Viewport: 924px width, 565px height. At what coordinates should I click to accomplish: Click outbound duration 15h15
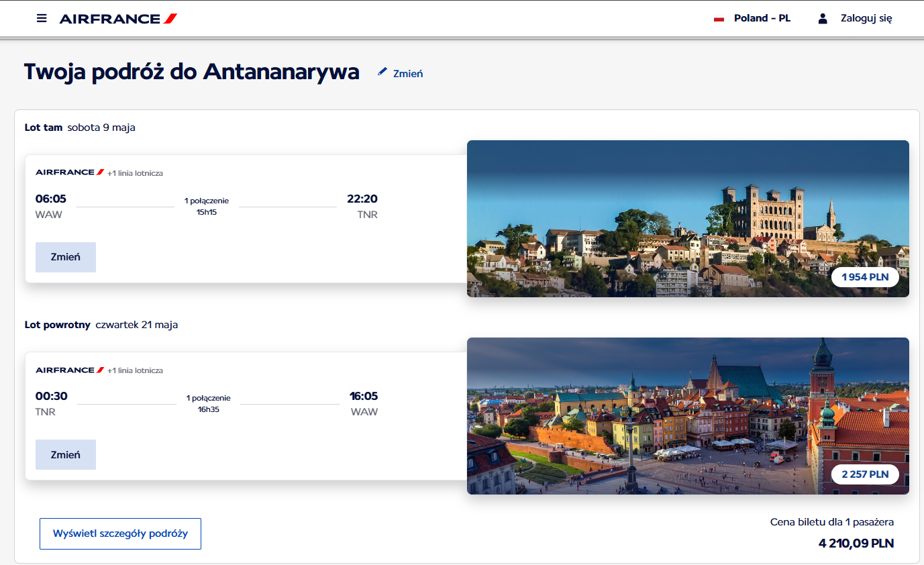[x=207, y=212]
